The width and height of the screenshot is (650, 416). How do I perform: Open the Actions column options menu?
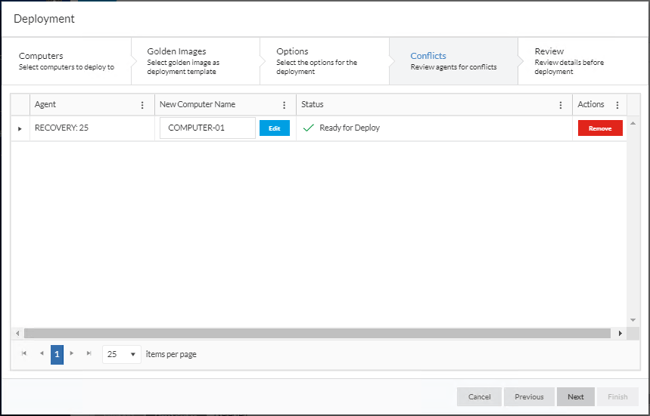click(617, 105)
